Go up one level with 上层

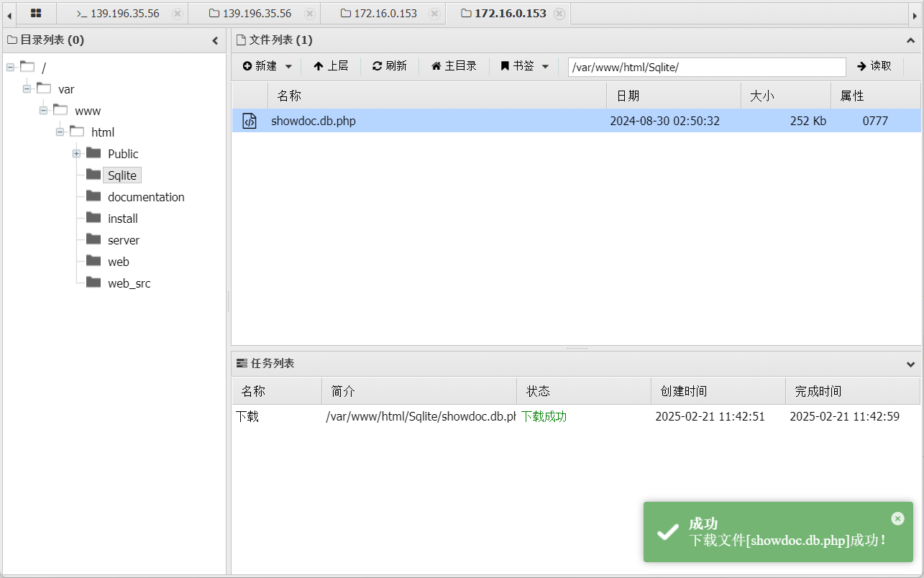(331, 66)
